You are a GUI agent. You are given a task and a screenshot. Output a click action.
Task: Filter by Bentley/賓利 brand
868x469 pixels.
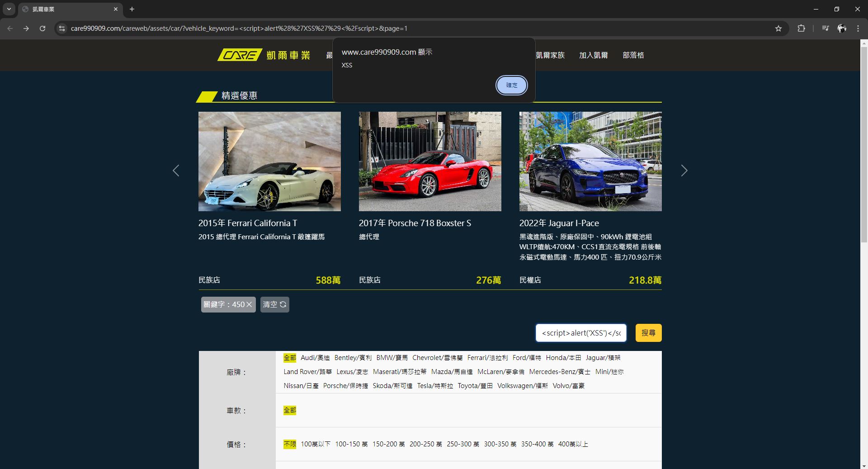point(353,358)
